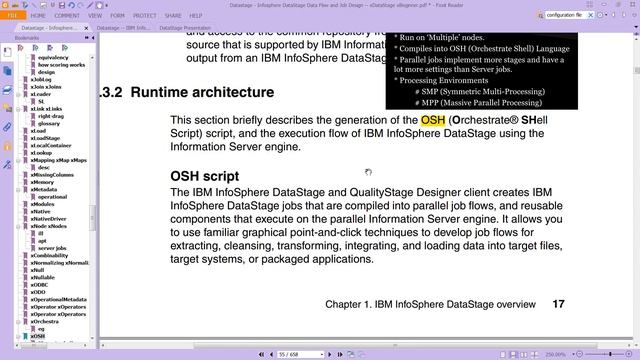Select the 'xJobLog' bookmark
The height and width of the screenshot is (360, 640).
[41, 80]
